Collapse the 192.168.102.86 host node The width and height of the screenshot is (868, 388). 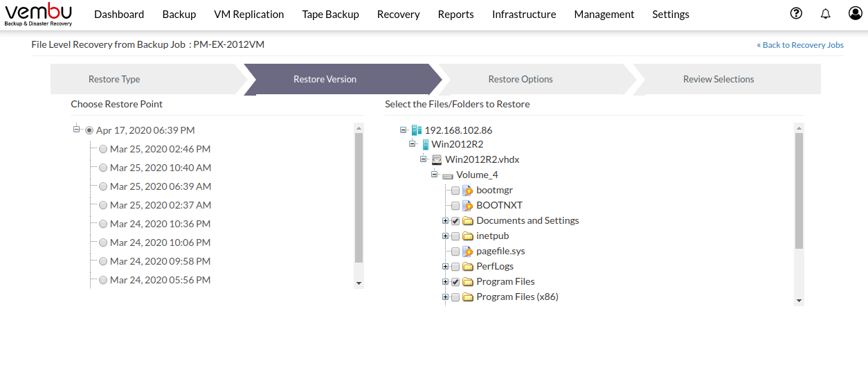pos(404,129)
